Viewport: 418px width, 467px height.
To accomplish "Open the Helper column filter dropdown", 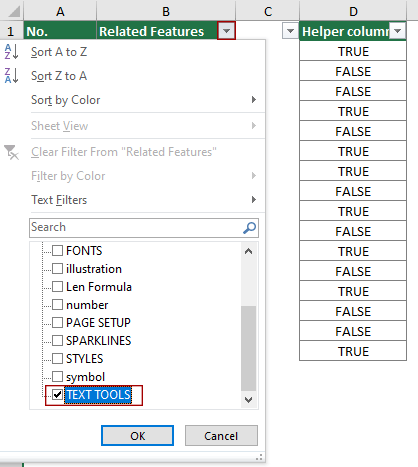I will tap(397, 31).
